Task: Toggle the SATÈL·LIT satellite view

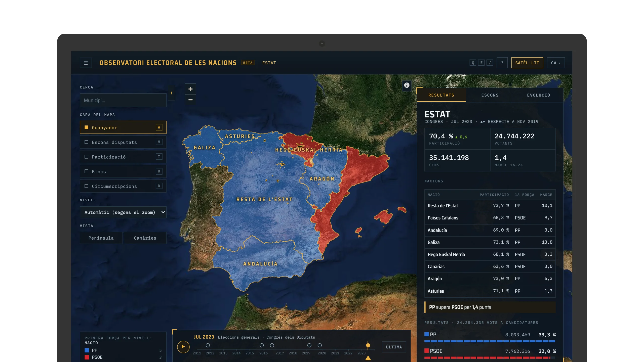Action: pos(527,63)
